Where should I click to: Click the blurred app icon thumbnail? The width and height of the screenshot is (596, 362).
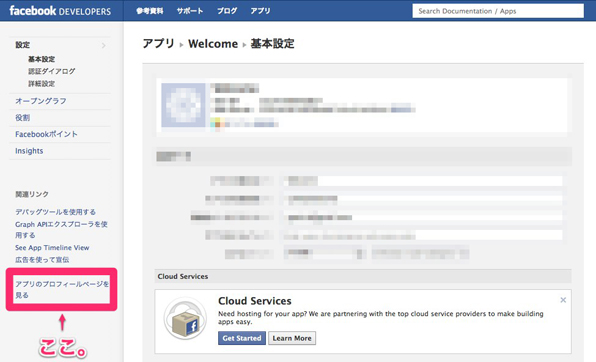pyautogui.click(x=183, y=105)
